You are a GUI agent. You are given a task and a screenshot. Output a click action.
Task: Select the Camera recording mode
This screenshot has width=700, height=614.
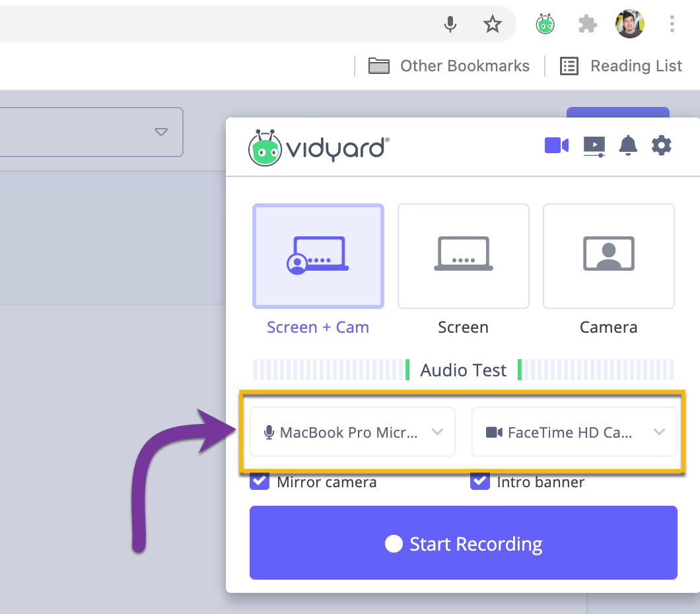[608, 256]
